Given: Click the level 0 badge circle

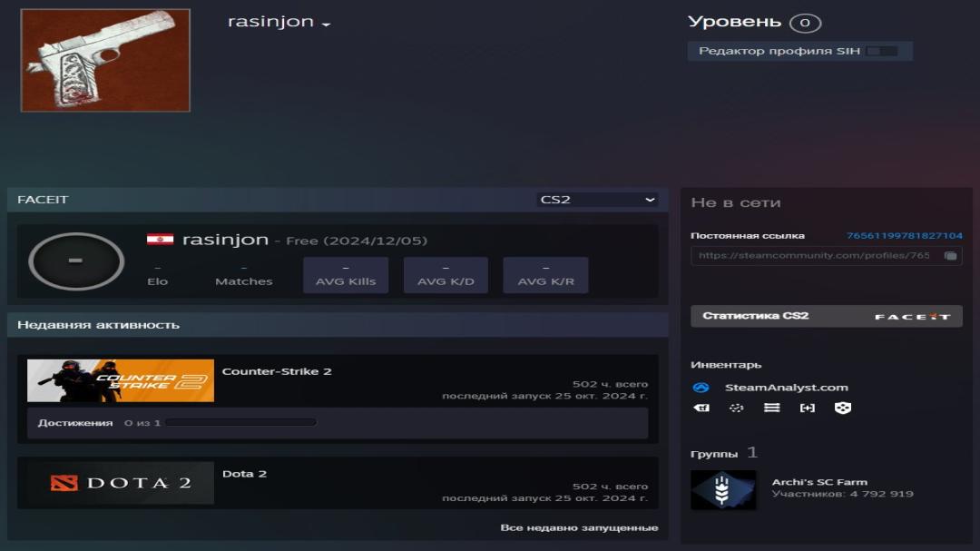Looking at the screenshot, I should click(x=805, y=23).
